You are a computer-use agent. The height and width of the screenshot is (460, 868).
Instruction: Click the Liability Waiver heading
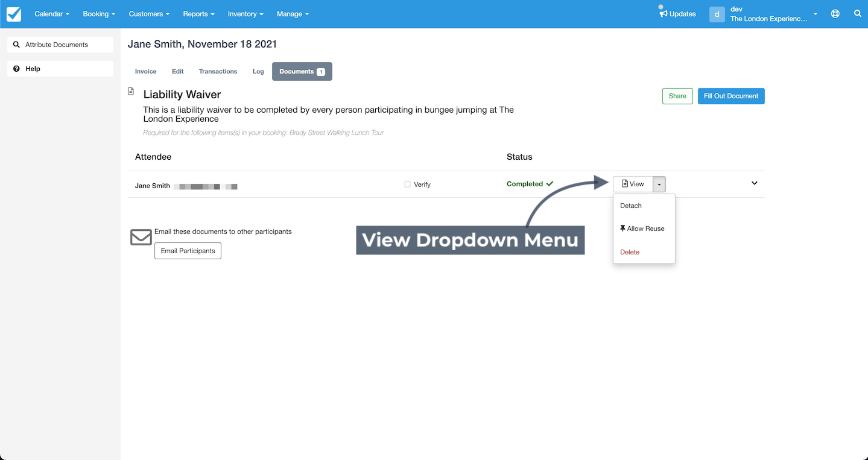tap(182, 95)
